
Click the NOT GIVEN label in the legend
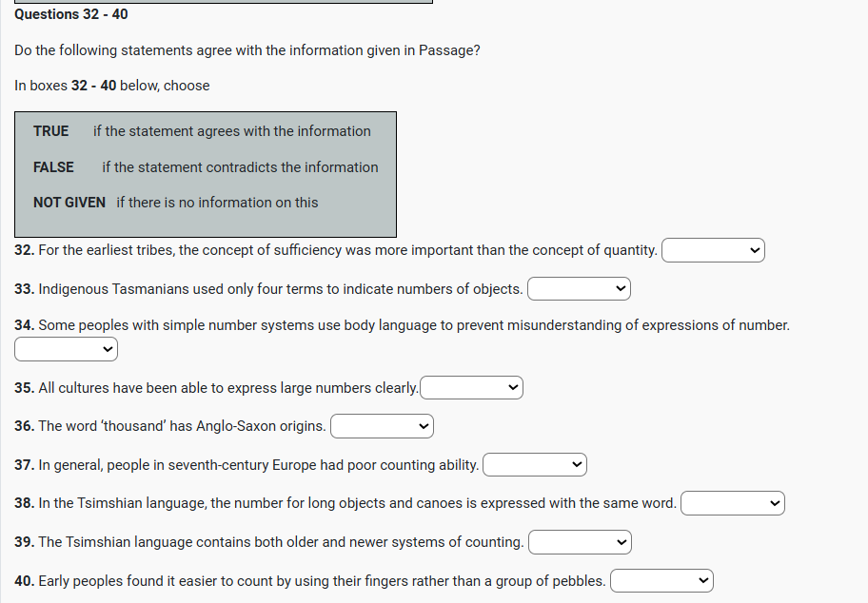point(69,203)
